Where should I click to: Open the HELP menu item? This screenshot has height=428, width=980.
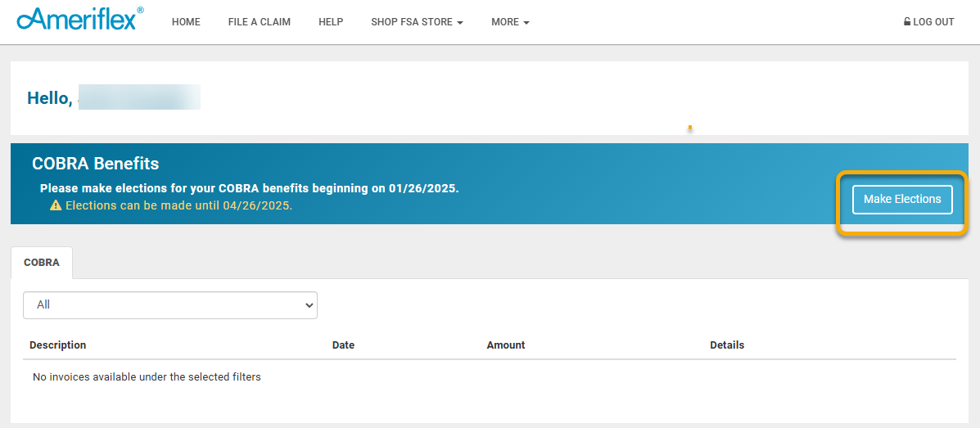click(331, 22)
